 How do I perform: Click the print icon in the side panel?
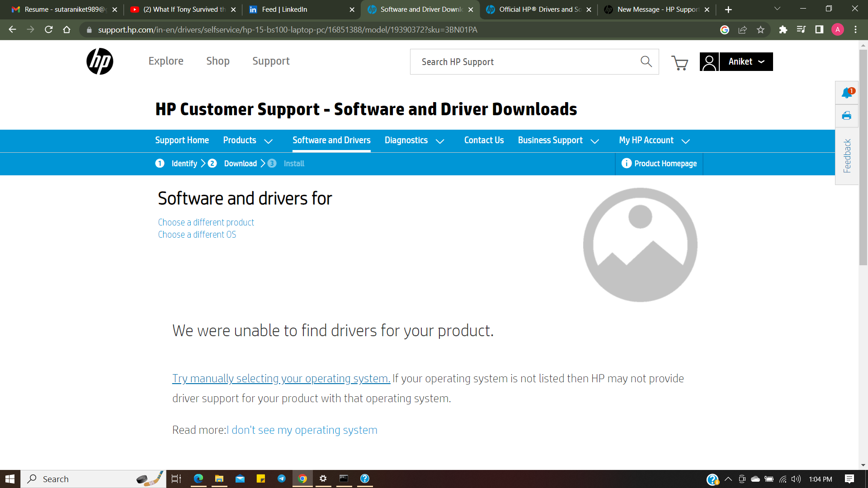[846, 116]
